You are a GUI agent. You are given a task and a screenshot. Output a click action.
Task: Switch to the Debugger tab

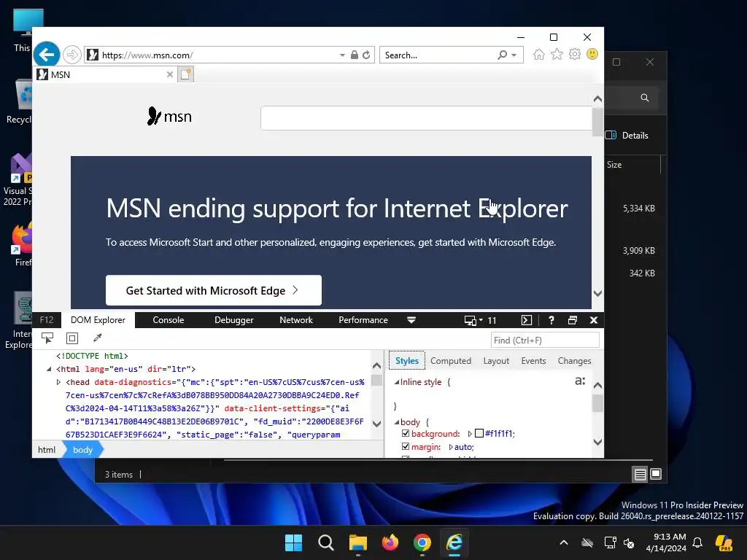pos(234,320)
